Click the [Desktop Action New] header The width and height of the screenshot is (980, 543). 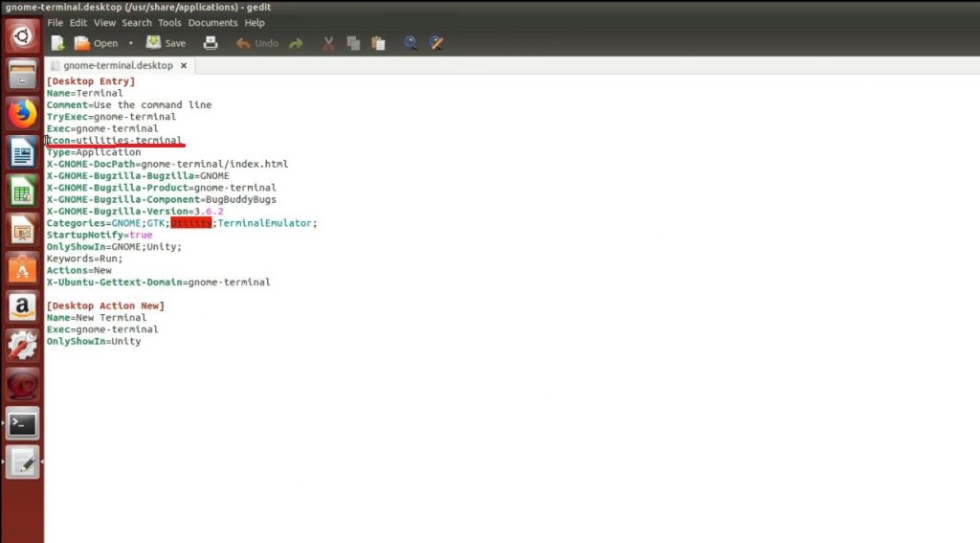pos(105,305)
